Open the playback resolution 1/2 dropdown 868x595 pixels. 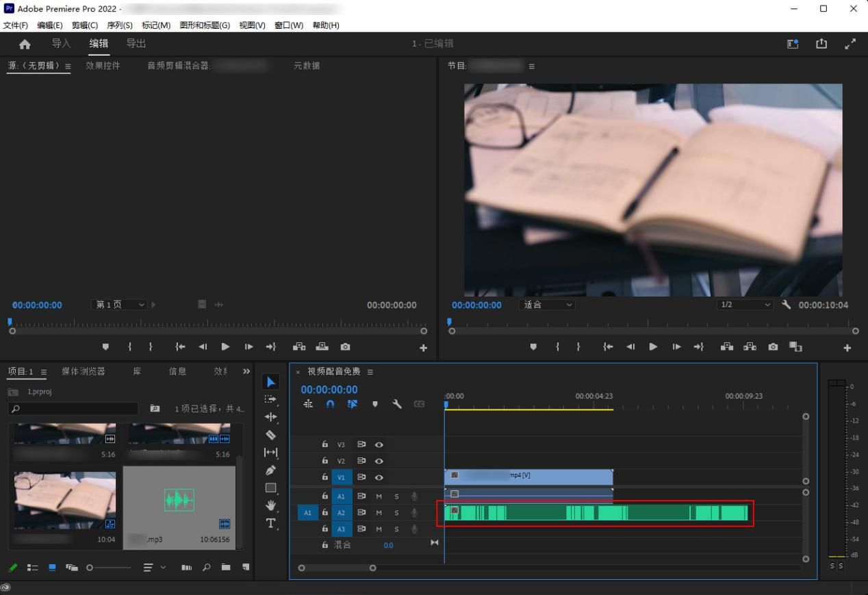(x=745, y=305)
